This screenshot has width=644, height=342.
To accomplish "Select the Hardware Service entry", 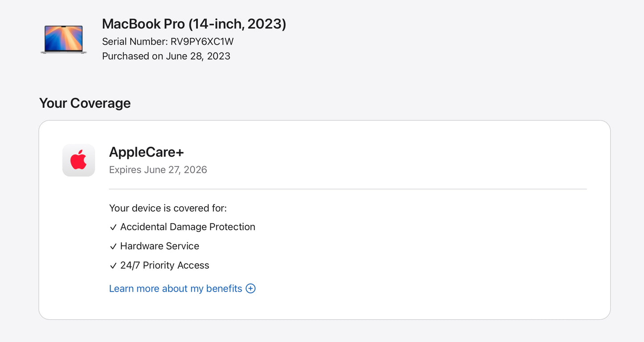I will tap(160, 246).
